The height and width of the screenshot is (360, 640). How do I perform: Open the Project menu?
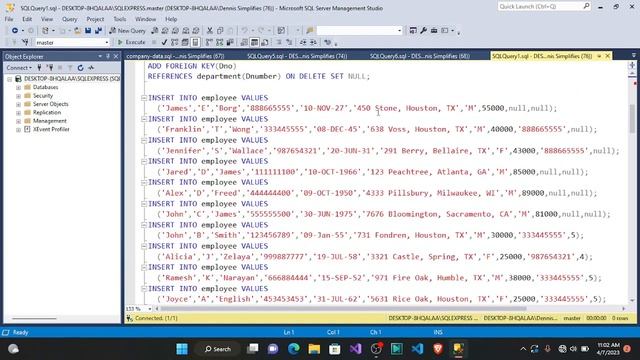pos(95,19)
